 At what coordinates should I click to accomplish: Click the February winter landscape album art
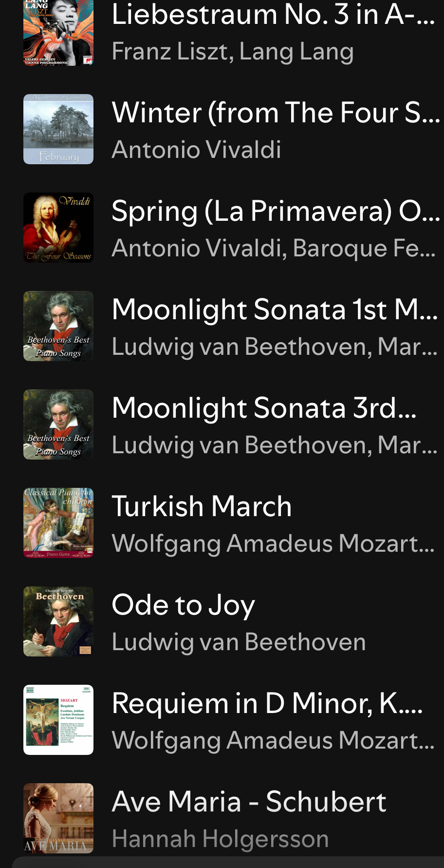[58, 129]
